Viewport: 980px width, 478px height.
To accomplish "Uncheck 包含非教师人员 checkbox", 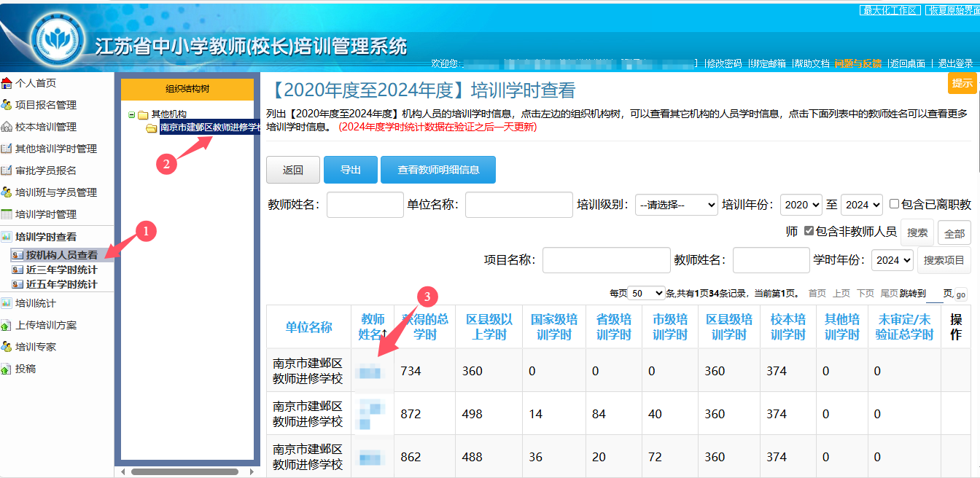I will 809,231.
